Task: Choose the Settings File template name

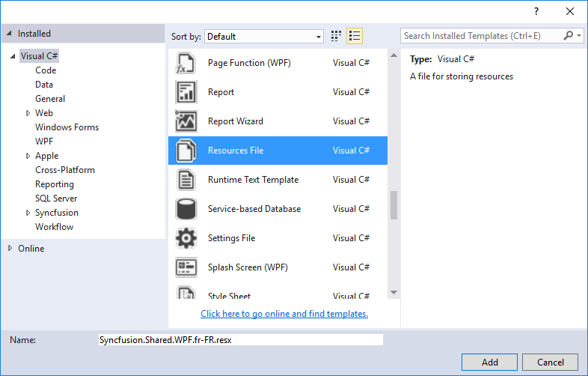Action: pos(231,238)
